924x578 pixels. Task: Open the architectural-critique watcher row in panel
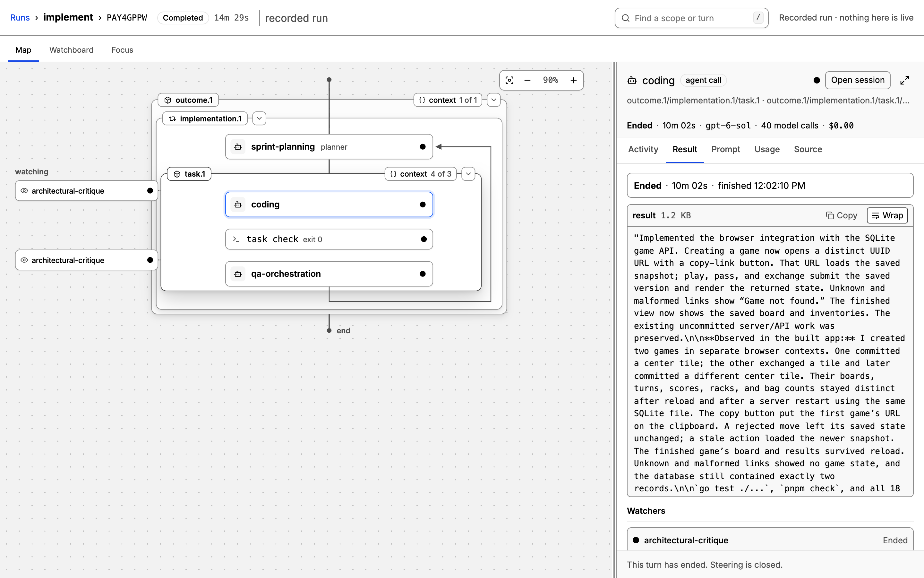coord(770,540)
